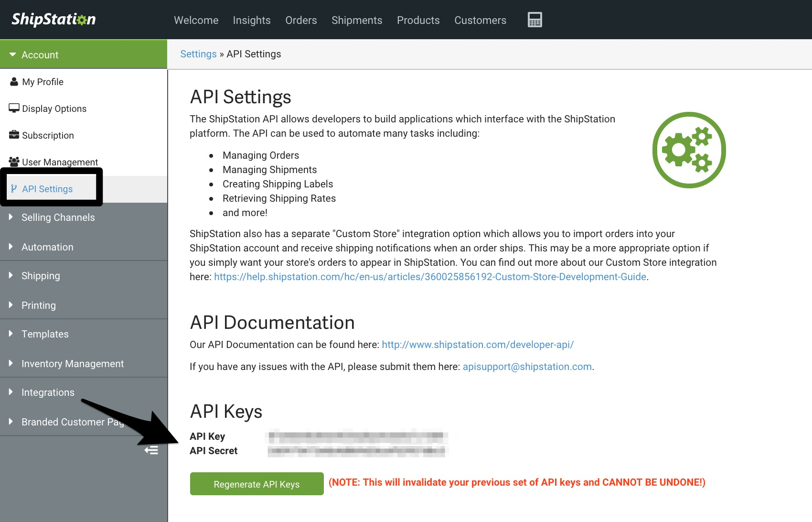Click the "API Documentation" heading
This screenshot has width=812, height=522.
pos(272,323)
